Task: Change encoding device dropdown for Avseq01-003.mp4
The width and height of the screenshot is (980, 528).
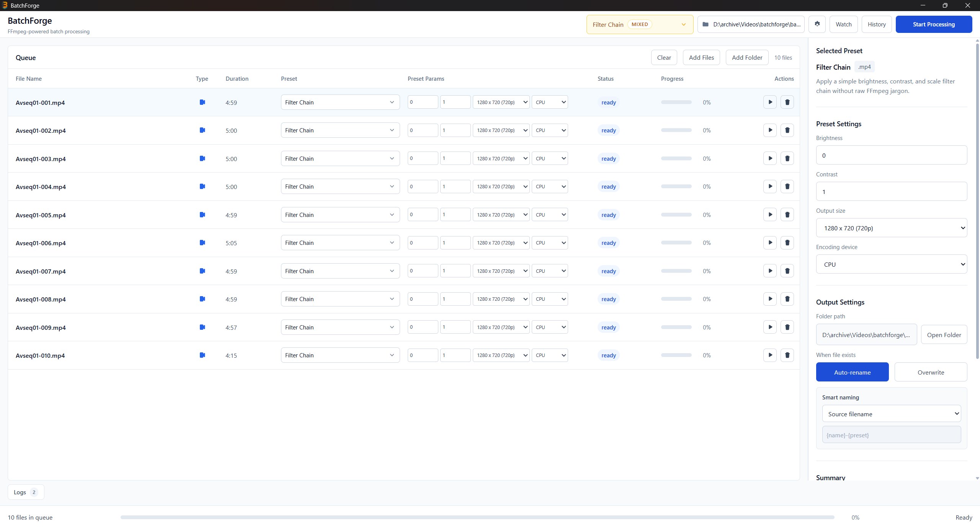Action: pyautogui.click(x=550, y=158)
